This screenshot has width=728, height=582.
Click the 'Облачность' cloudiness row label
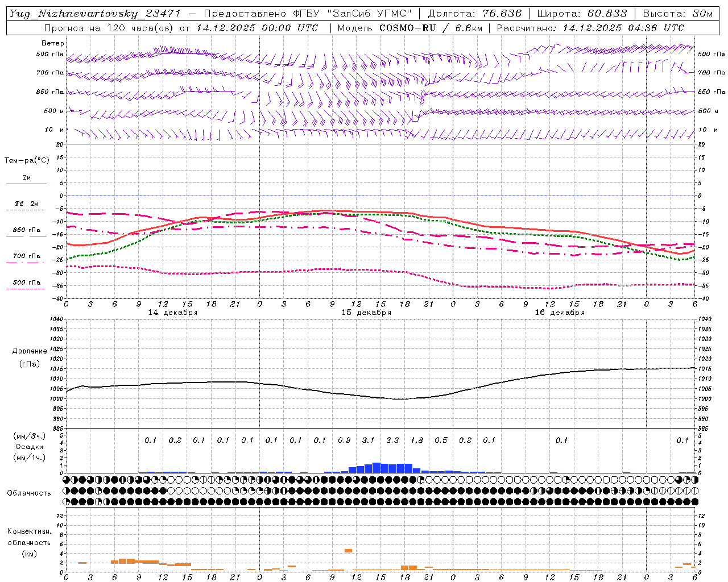click(29, 493)
